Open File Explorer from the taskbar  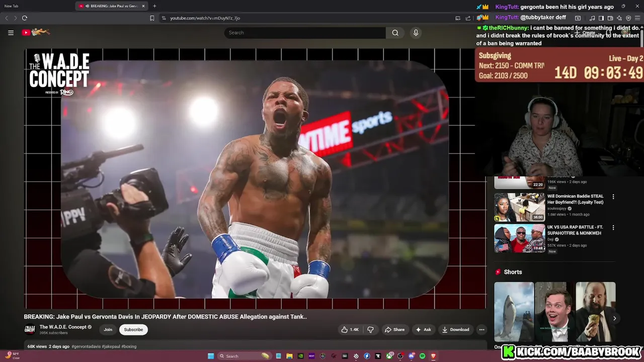click(x=289, y=356)
